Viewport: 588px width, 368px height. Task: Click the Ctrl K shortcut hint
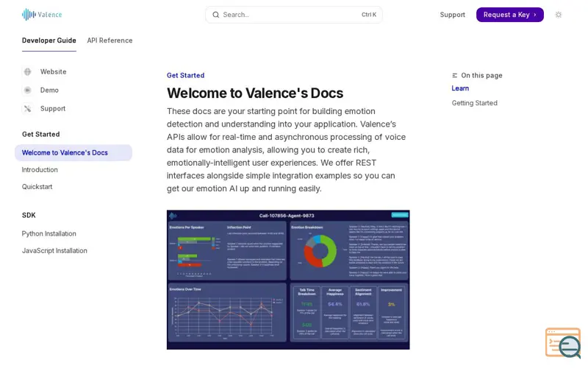[369, 15]
